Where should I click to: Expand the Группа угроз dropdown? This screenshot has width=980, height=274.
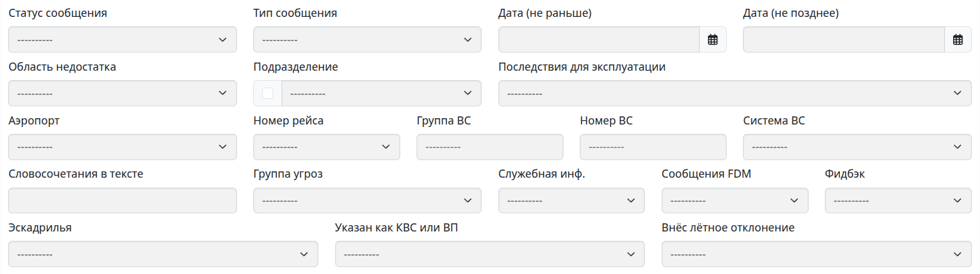tap(367, 200)
